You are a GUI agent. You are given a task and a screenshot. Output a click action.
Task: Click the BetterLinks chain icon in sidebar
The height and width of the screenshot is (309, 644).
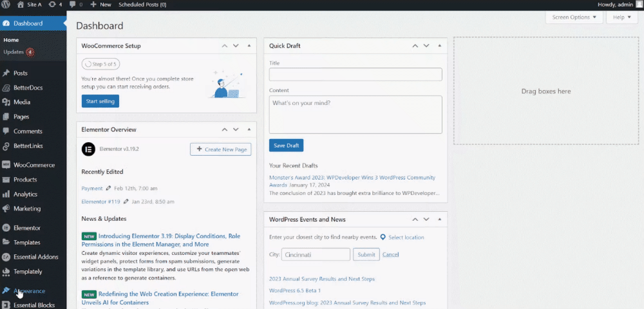click(6, 146)
